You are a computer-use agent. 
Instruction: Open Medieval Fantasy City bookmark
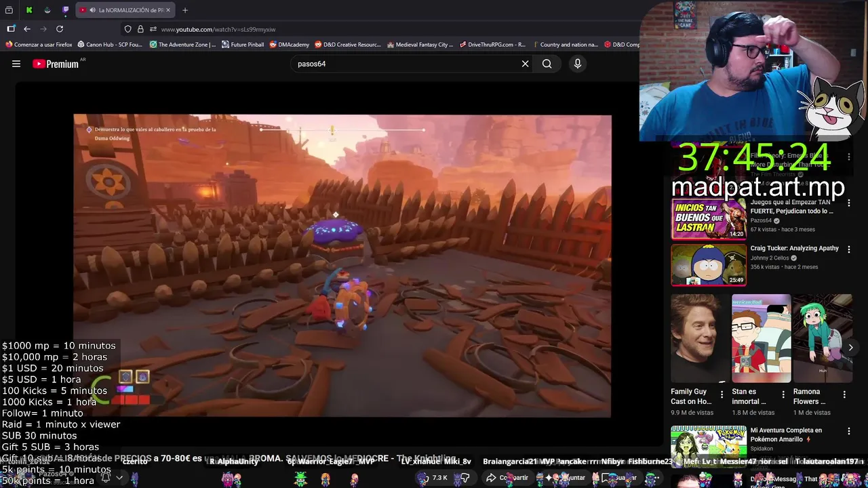click(x=420, y=45)
